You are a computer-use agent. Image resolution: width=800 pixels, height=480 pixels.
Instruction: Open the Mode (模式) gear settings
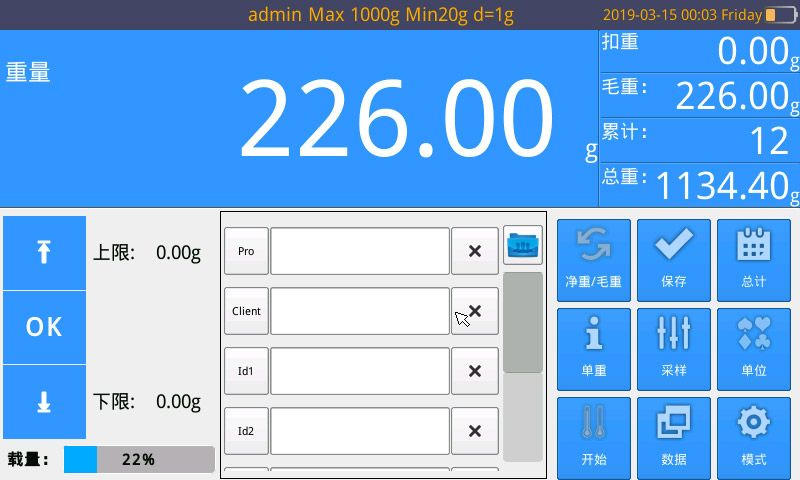point(753,437)
